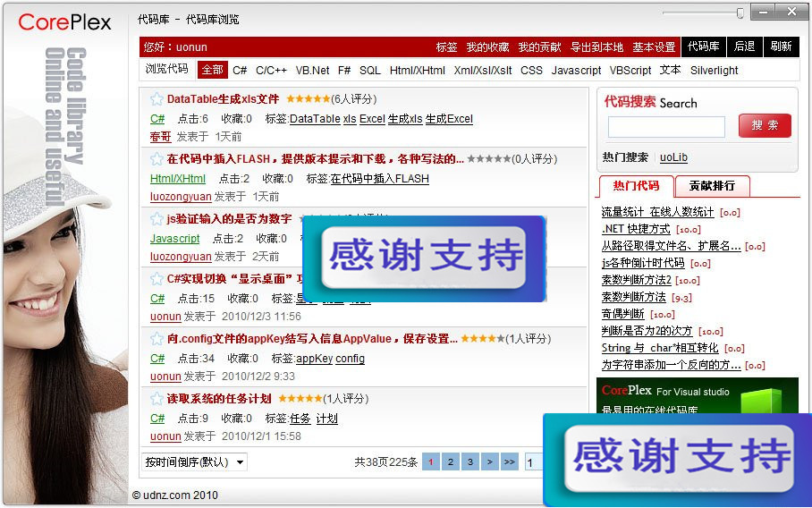
Task: Open 向.config文件的appKey结写入 title link
Action: pos(312,339)
